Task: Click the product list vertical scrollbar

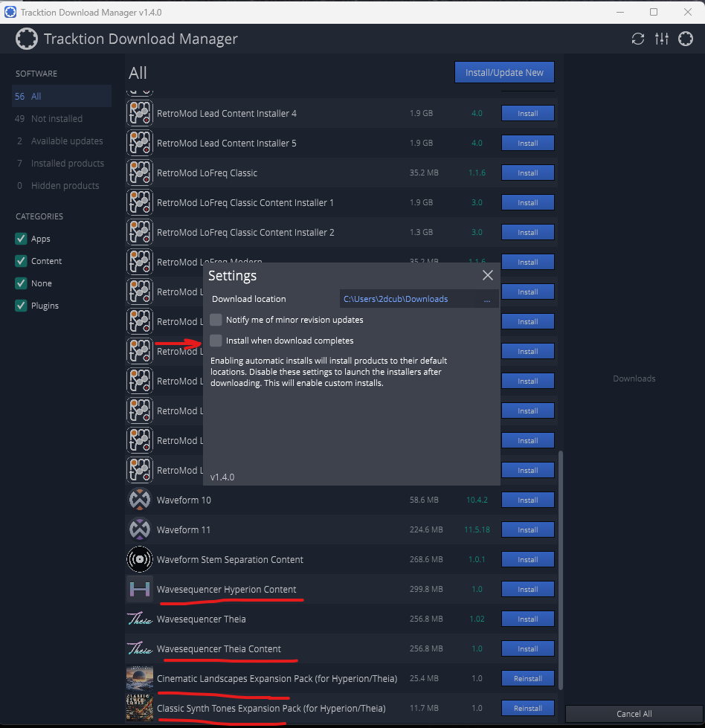Action: pyautogui.click(x=561, y=570)
